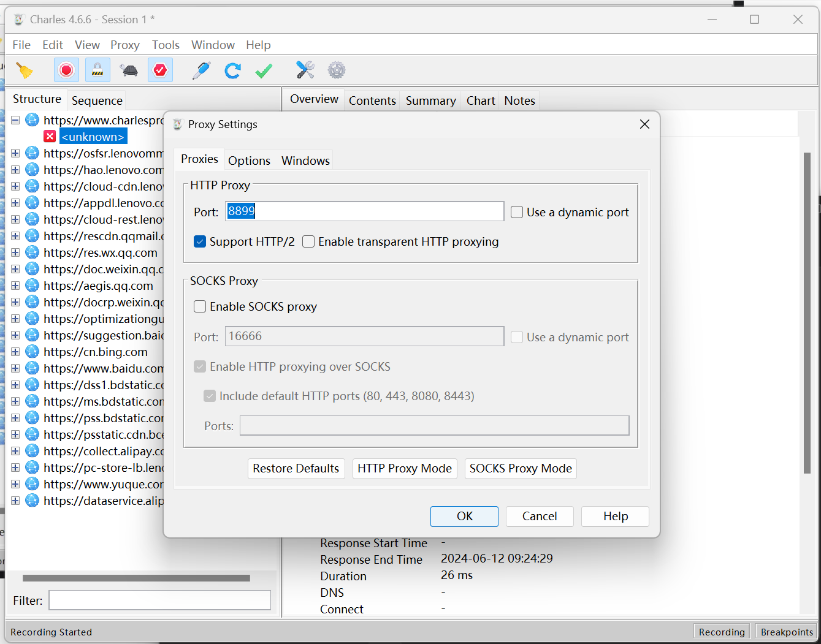Toggle SSL proxying padlock icon
This screenshot has height=644, width=821.
(97, 70)
